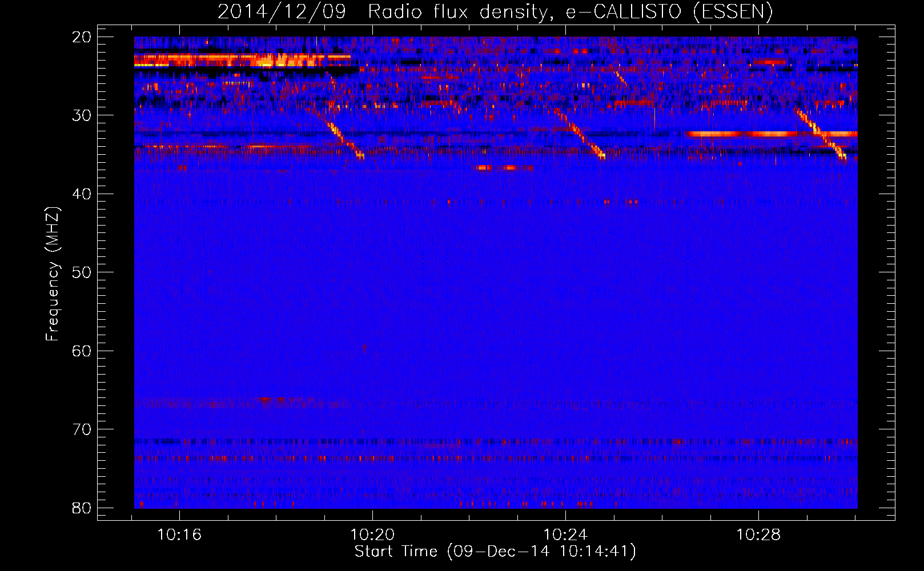Click the drifting burst ending near 10:25
The width and height of the screenshot is (924, 571).
click(x=580, y=134)
